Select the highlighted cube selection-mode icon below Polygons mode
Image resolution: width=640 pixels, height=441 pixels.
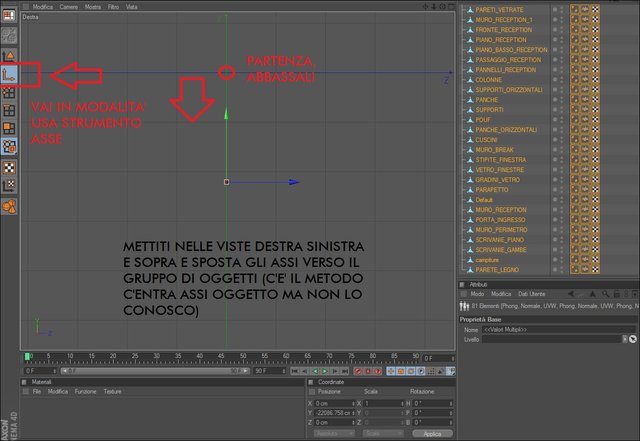9,146
